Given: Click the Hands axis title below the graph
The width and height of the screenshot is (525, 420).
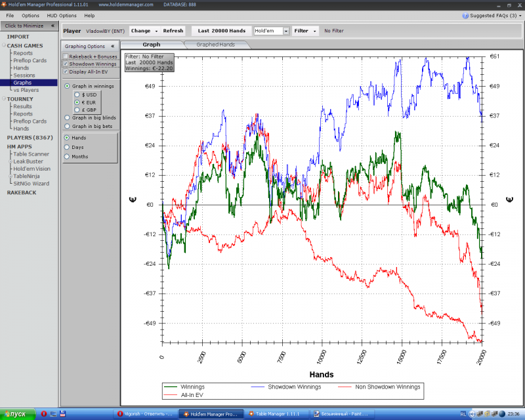Looking at the screenshot, I should (x=322, y=375).
